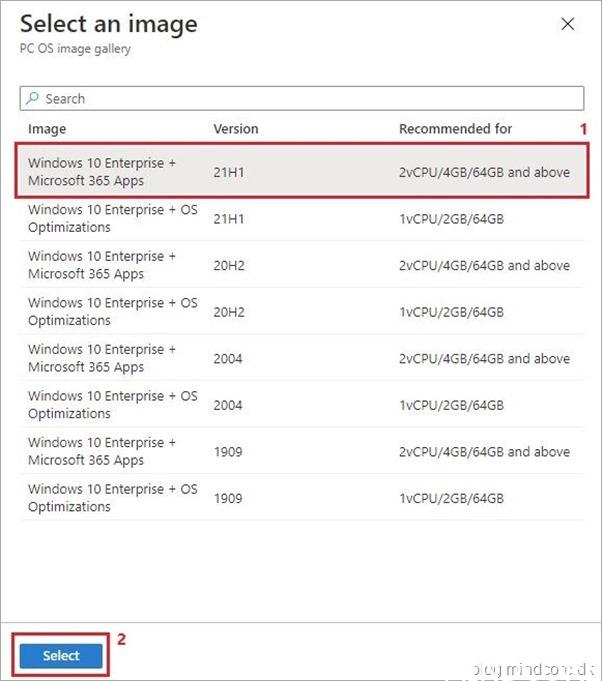
Task: Click the 2004 version cell of the OS Optimizations image
Action: coord(229,405)
